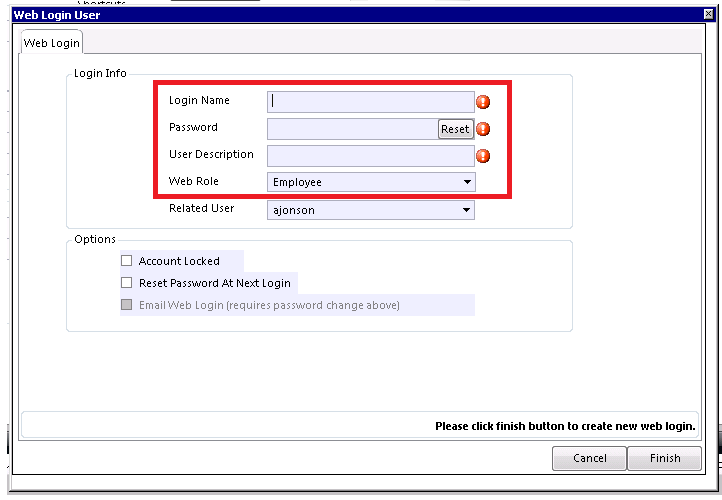Image resolution: width=722 pixels, height=500 pixels.
Task: Switch to the Web Login tab
Action: click(51, 43)
